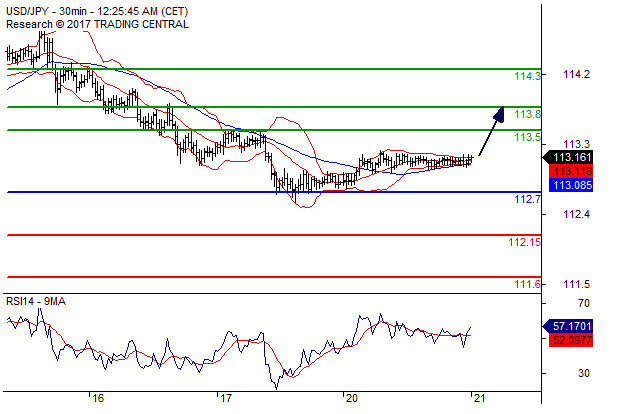
Task: Click the RSI14 - 9MA indicator label
Action: pos(36,302)
